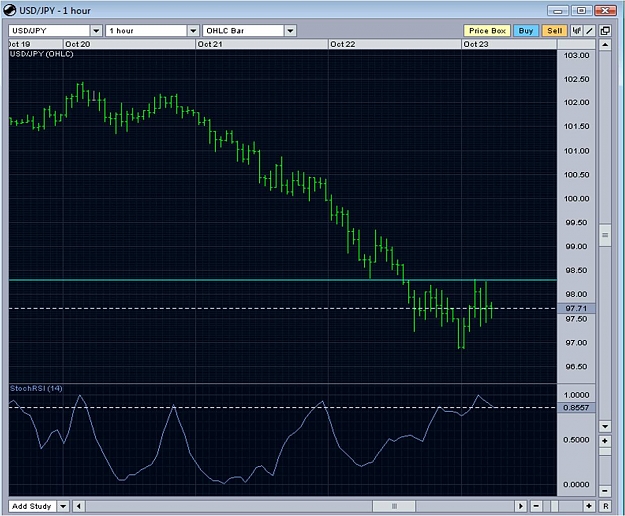Open the 1 hour timeframe dropdown arrow

click(x=193, y=31)
